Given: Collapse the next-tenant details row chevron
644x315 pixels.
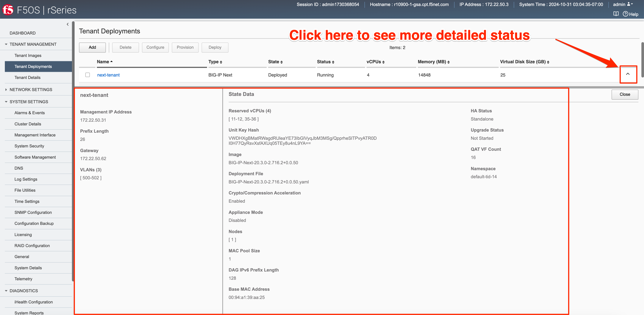Looking at the screenshot, I should [x=628, y=74].
